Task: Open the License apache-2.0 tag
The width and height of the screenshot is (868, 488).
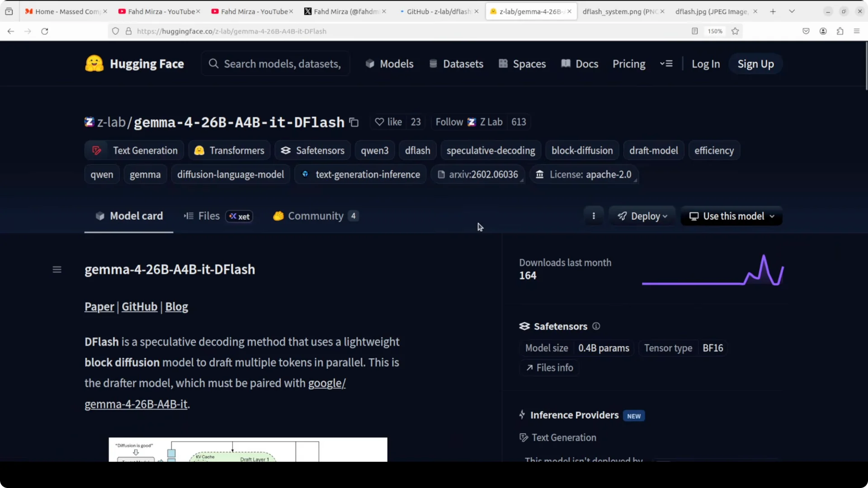Action: (x=584, y=174)
